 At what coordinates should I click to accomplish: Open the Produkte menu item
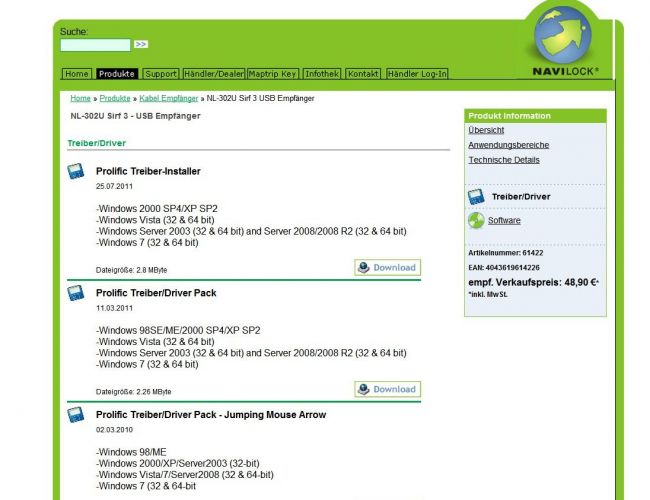pos(116,74)
